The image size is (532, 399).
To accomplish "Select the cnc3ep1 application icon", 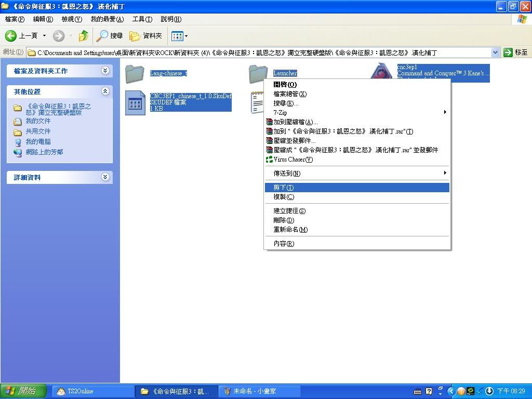I will click(382, 73).
